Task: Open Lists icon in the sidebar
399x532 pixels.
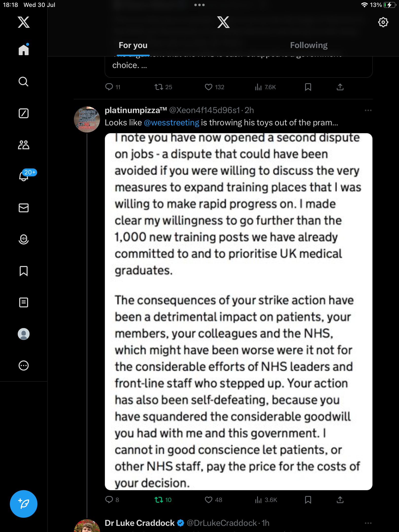Action: pyautogui.click(x=24, y=302)
